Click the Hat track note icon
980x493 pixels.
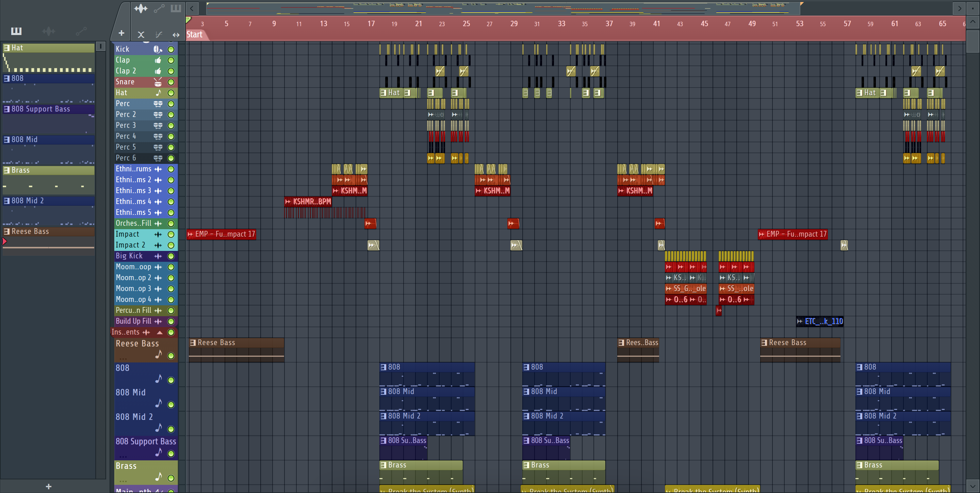(x=158, y=93)
